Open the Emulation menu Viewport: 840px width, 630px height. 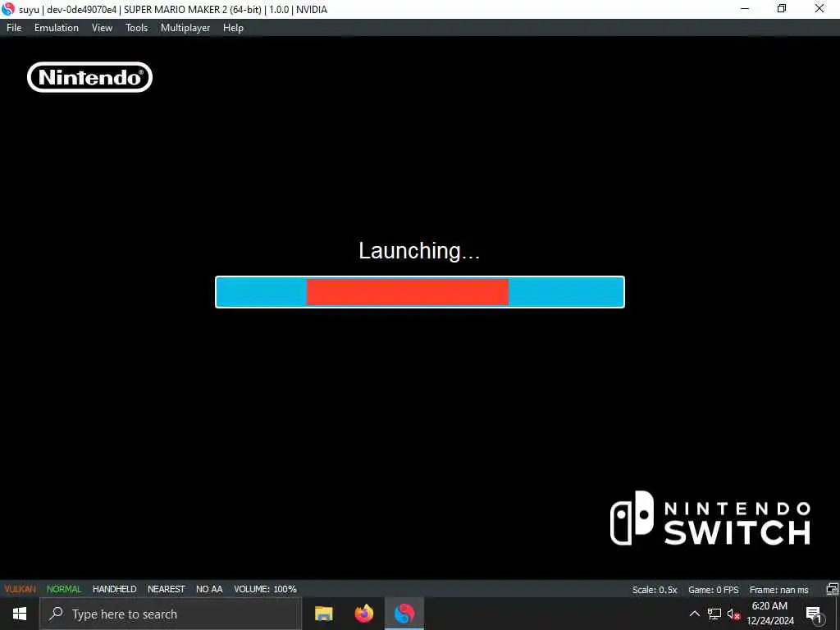click(57, 28)
